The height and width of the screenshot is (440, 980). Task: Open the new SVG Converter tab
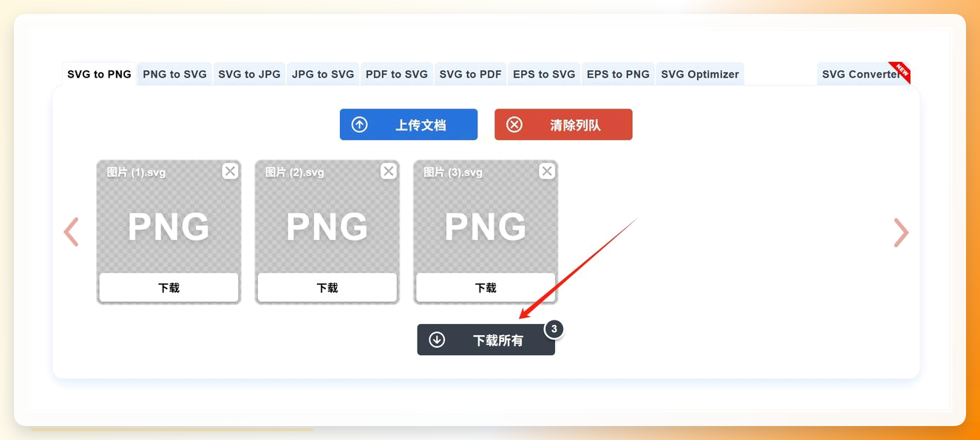click(x=862, y=74)
